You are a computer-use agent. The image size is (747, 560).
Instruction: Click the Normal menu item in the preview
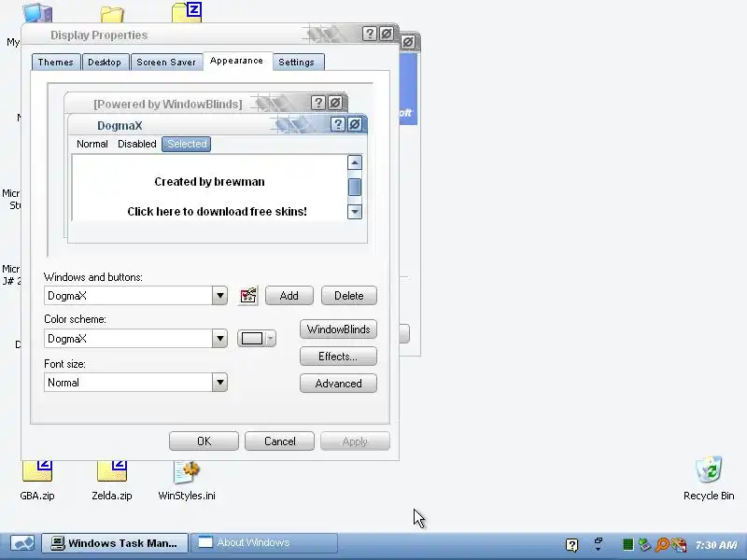[x=92, y=144]
